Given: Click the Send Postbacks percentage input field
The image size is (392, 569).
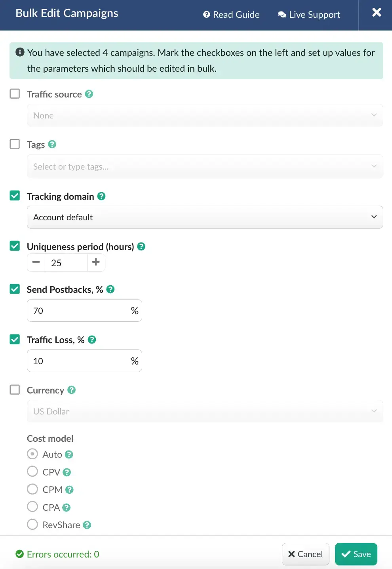Looking at the screenshot, I should click(78, 311).
